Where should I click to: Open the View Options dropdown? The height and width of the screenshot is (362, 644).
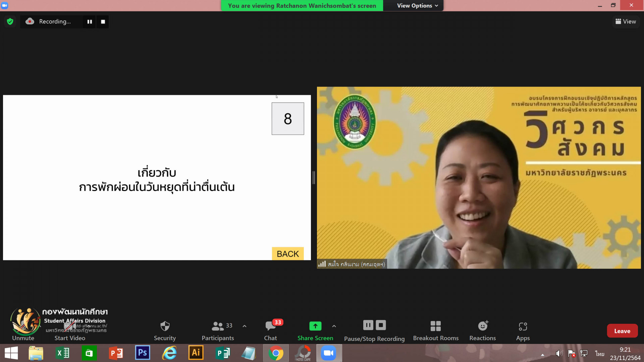pyautogui.click(x=417, y=6)
